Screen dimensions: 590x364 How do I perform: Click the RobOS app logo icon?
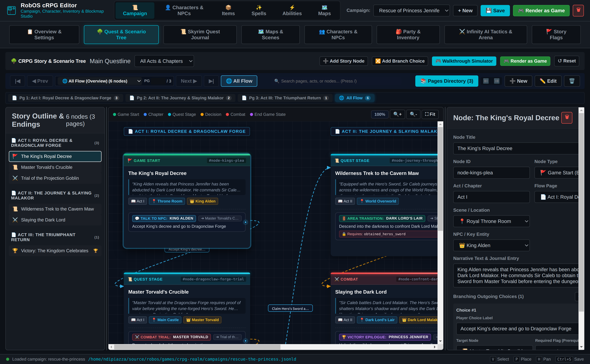click(11, 11)
